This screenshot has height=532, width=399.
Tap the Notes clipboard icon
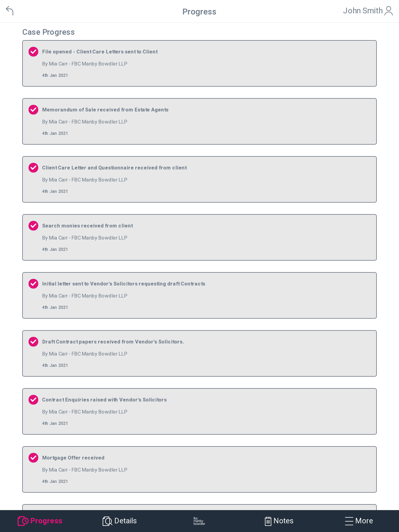click(x=268, y=521)
